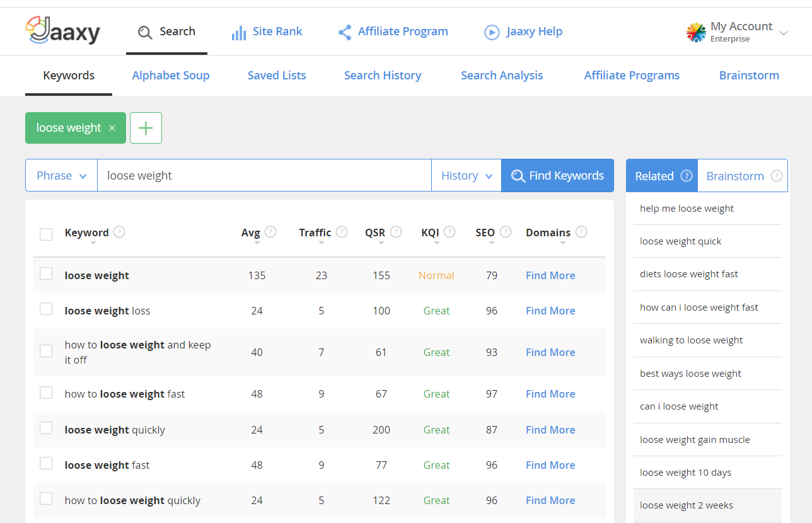Screen dimensions: 812x523
Task: Open the Affiliate Programs tab
Action: (632, 76)
